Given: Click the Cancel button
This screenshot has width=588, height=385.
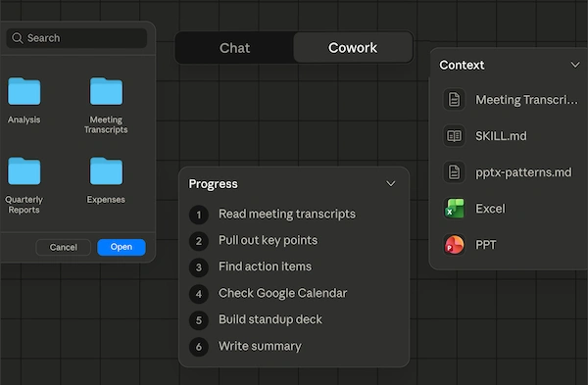Looking at the screenshot, I should pos(63,247).
